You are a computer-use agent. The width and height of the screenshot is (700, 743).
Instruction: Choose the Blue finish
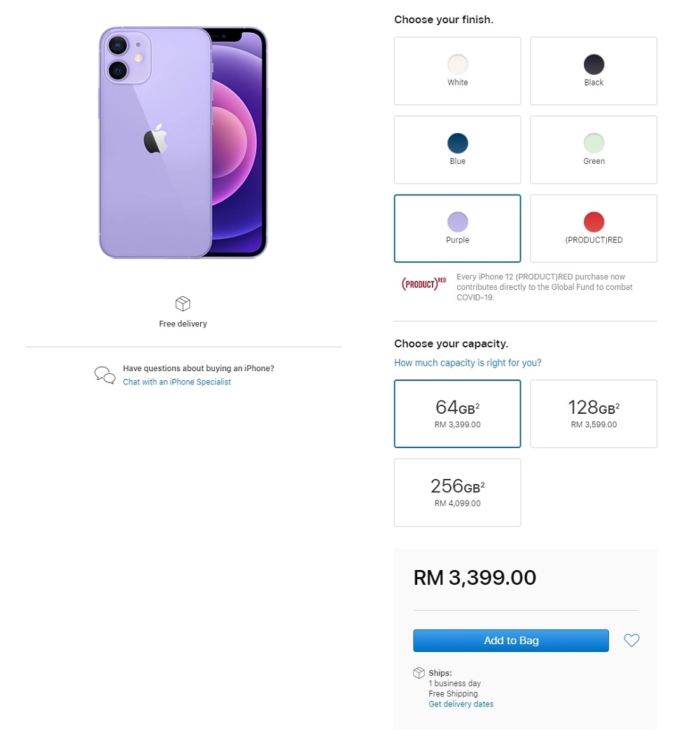[x=457, y=150]
